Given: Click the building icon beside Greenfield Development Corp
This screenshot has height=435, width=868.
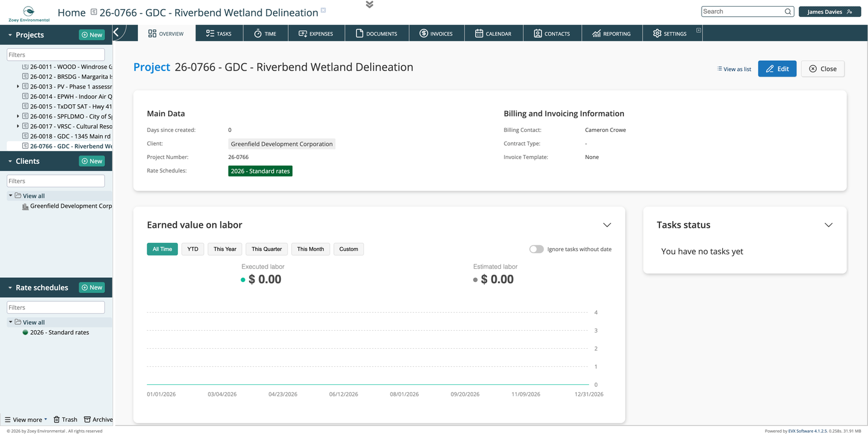Looking at the screenshot, I should click(x=25, y=206).
